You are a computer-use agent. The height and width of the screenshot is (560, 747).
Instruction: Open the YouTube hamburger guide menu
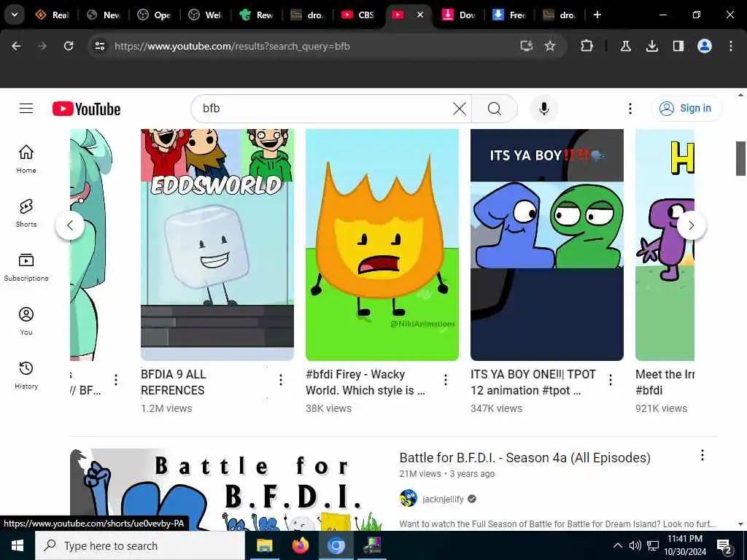point(26,109)
